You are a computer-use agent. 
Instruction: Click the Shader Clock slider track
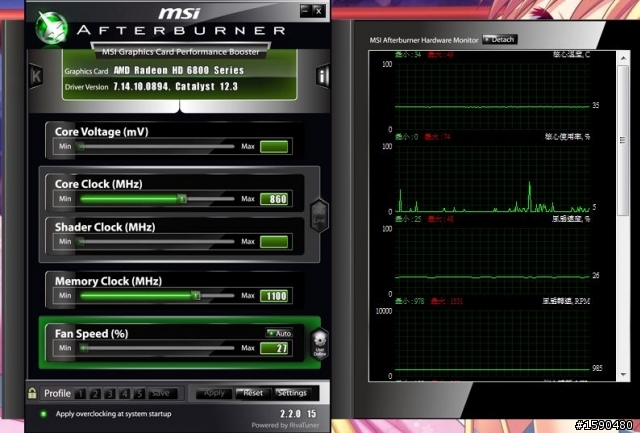(x=157, y=242)
